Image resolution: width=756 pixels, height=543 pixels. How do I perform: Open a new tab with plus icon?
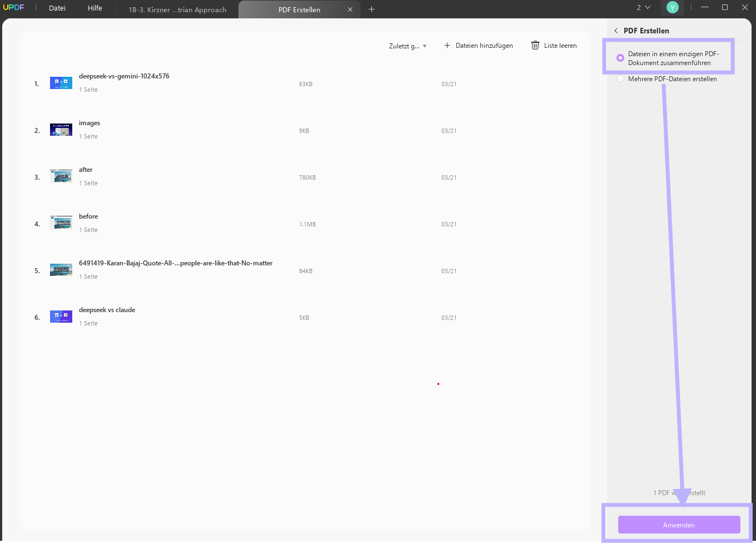[372, 9]
